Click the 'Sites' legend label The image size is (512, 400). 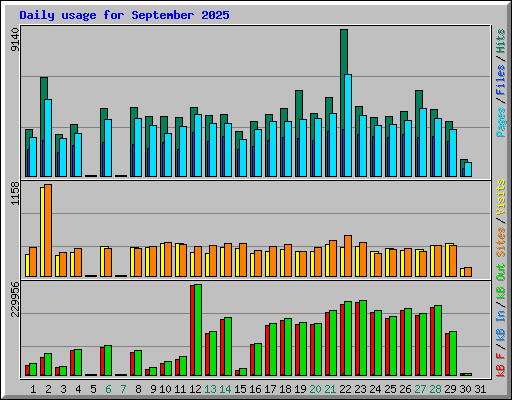coord(501,242)
